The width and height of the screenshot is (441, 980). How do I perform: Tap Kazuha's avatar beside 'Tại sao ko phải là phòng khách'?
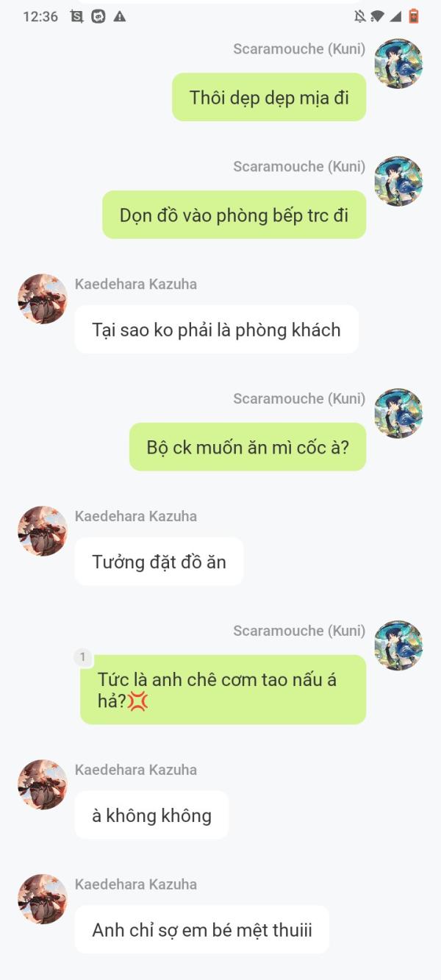coord(43,299)
